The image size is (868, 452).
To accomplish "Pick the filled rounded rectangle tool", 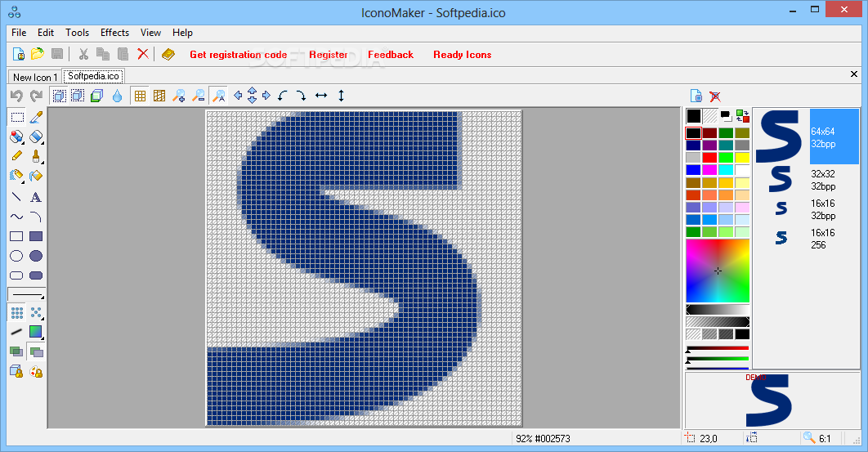I will pos(36,275).
